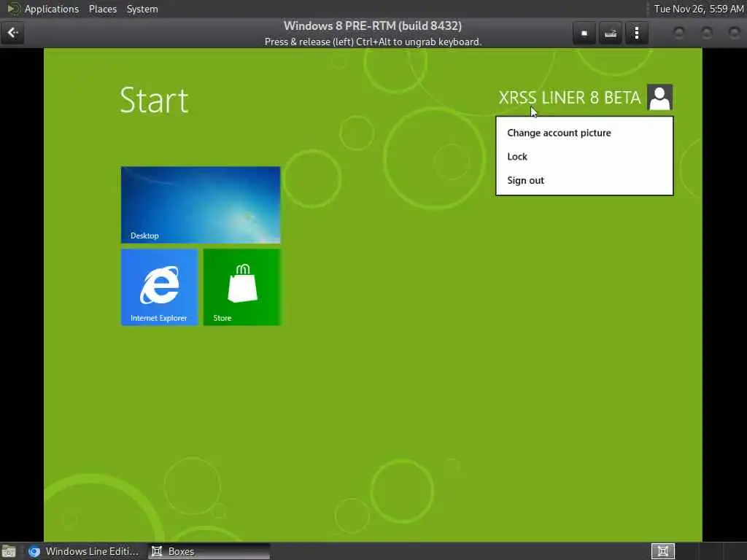Image resolution: width=747 pixels, height=560 pixels.
Task: Click the XRSS LINER 8 BETA username
Action: pyautogui.click(x=569, y=98)
